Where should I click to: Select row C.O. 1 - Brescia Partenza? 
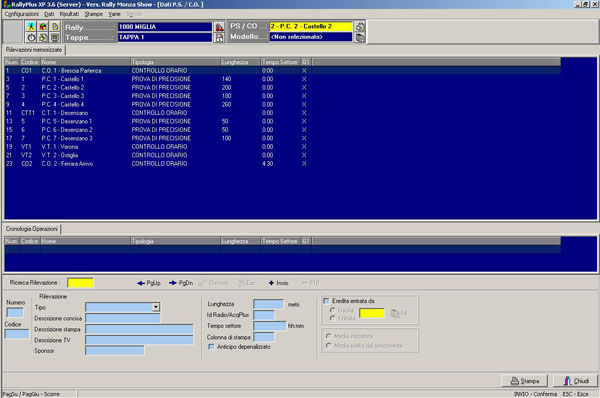click(283, 71)
